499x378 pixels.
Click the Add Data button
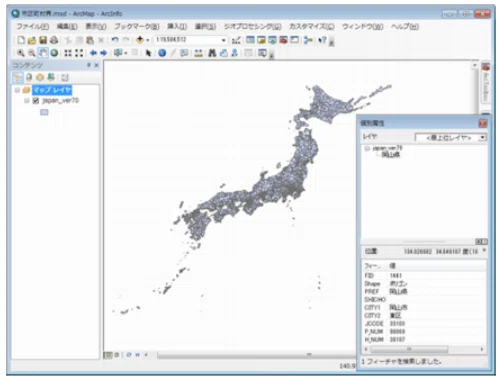[140, 40]
